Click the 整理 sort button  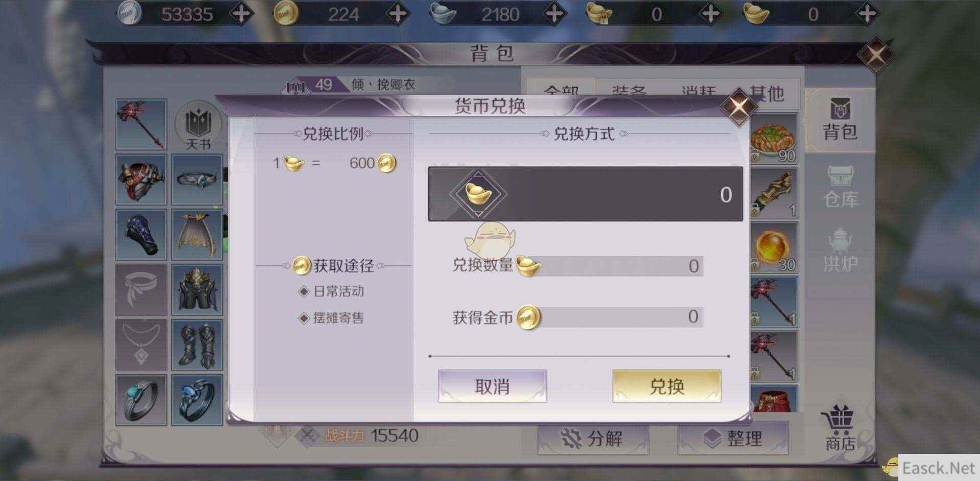733,438
